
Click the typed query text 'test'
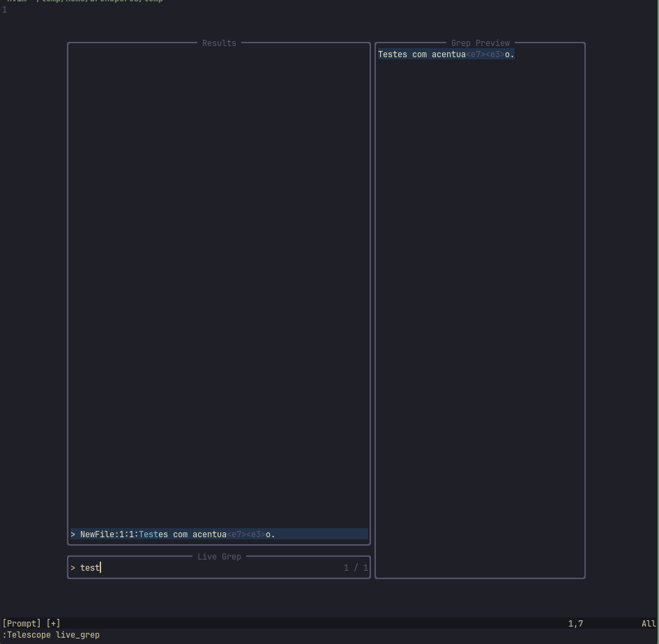tap(89, 567)
